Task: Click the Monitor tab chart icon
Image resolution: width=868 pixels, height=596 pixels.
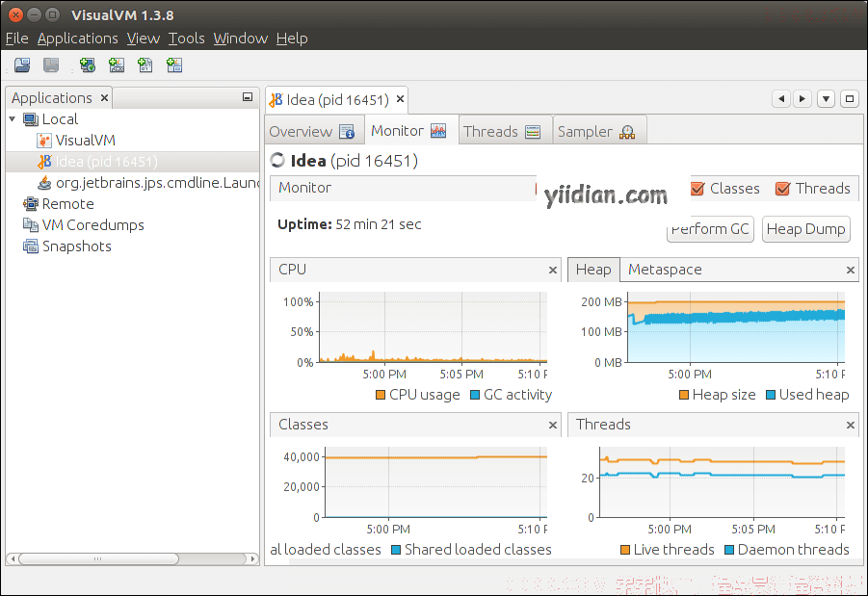Action: [x=438, y=131]
